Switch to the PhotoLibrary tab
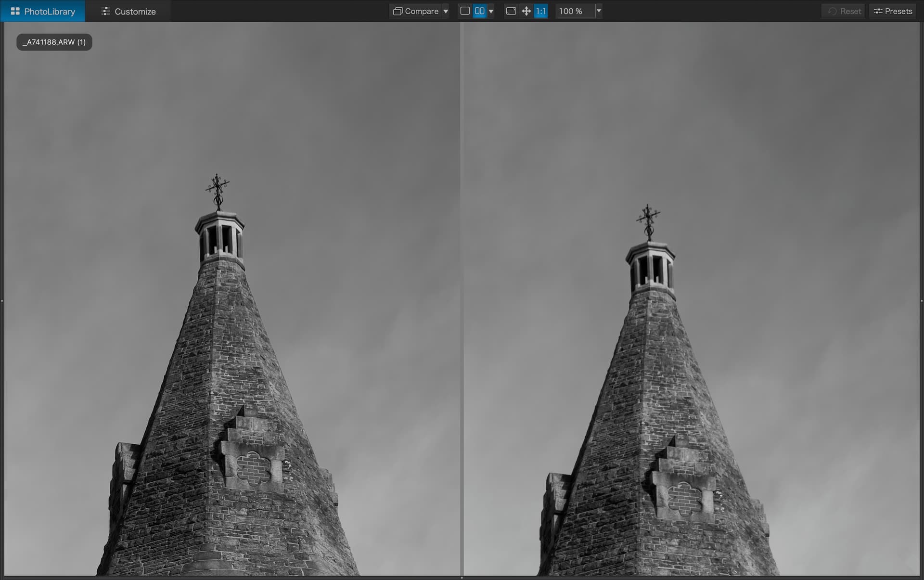This screenshot has height=580, width=924. click(x=43, y=11)
